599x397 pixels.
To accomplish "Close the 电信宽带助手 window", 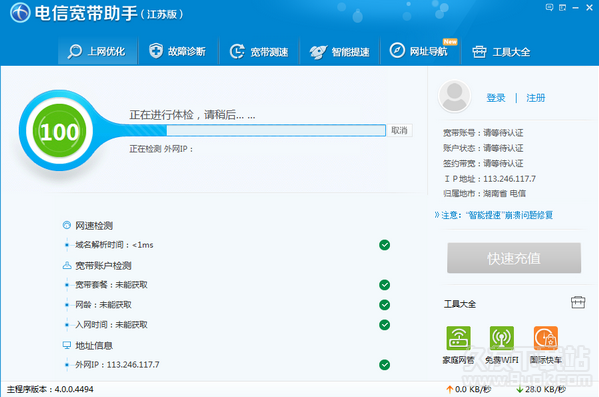I will tap(589, 7).
